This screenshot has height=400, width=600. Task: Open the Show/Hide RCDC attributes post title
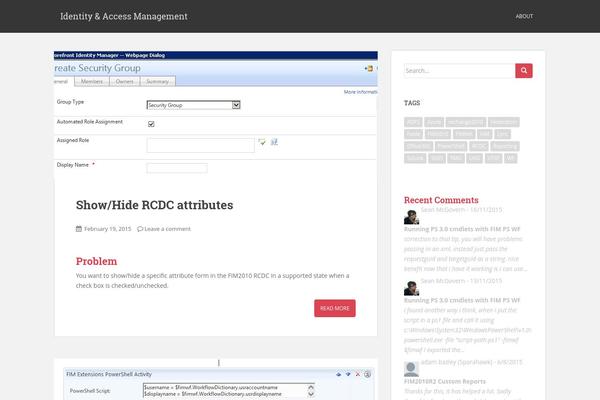click(154, 205)
